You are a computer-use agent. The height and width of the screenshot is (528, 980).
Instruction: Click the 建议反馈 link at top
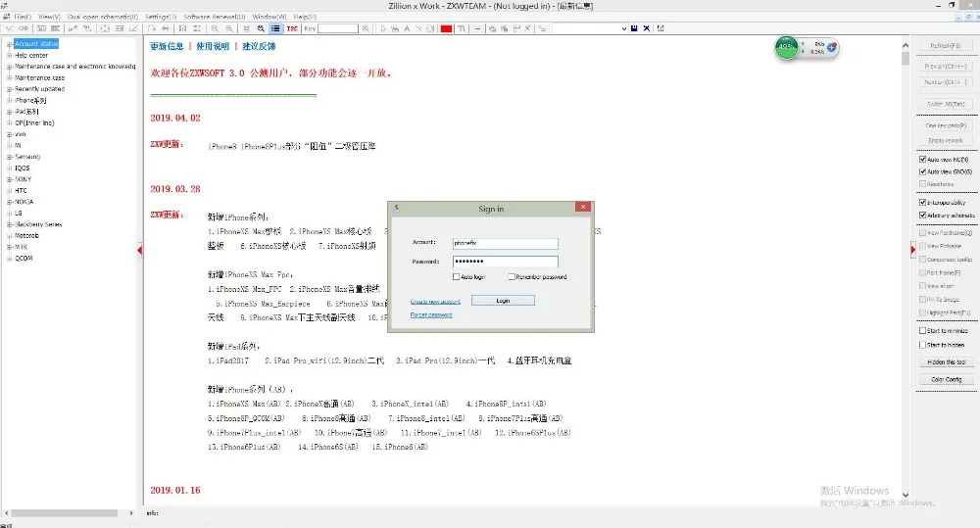coord(259,46)
